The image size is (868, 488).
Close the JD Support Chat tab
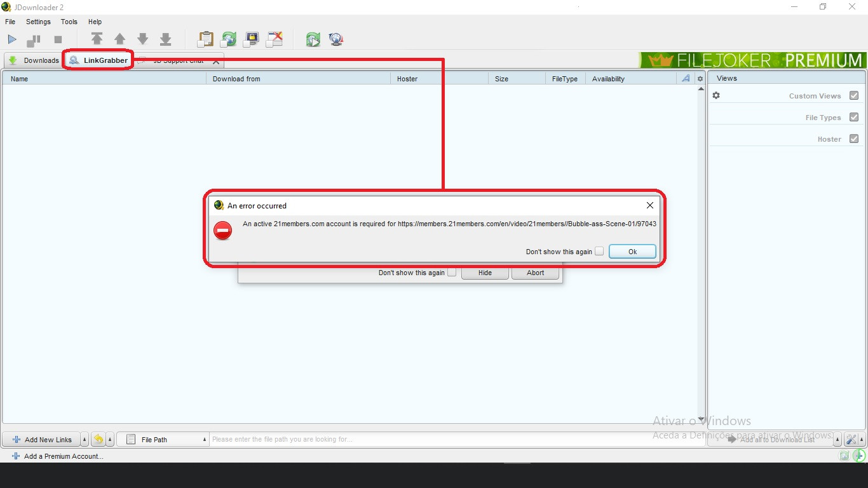point(216,61)
